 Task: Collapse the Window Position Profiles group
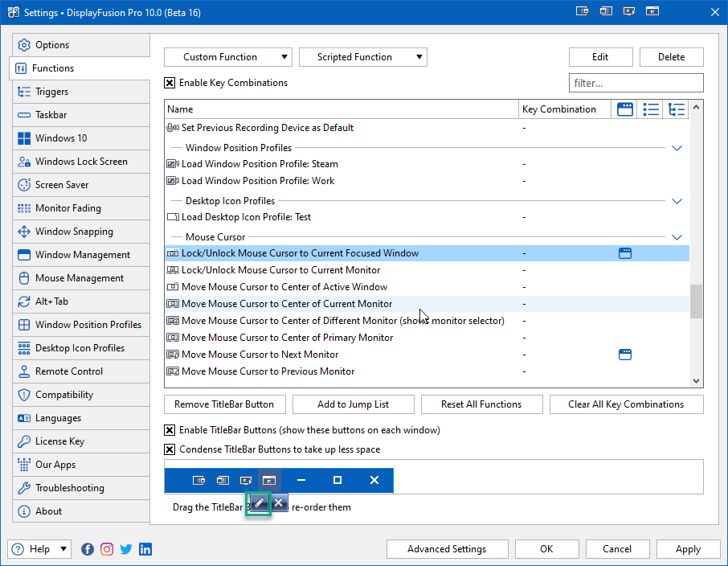click(x=677, y=148)
